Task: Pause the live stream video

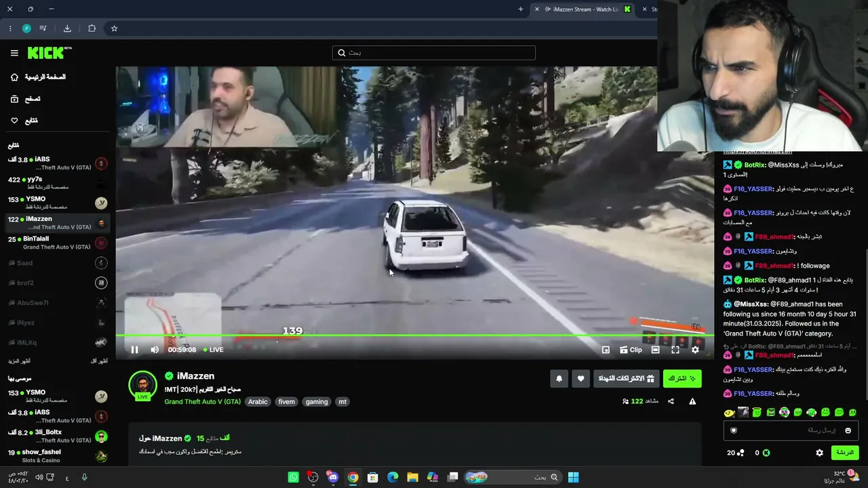Action: pyautogui.click(x=134, y=350)
